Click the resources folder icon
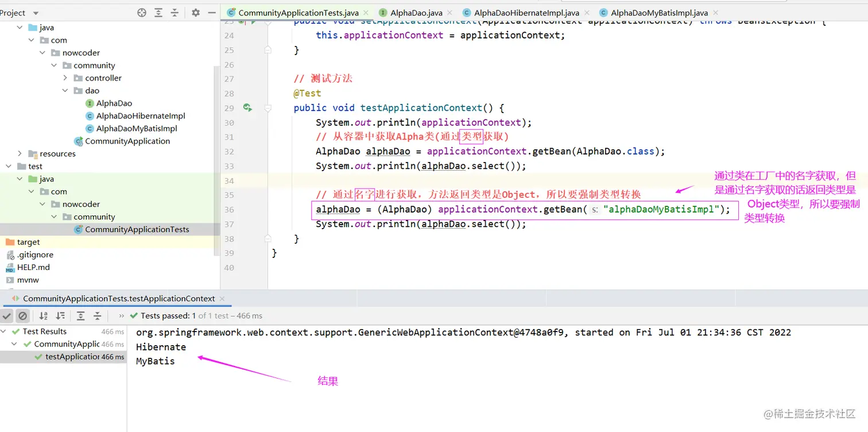The image size is (868, 432). coord(33,154)
